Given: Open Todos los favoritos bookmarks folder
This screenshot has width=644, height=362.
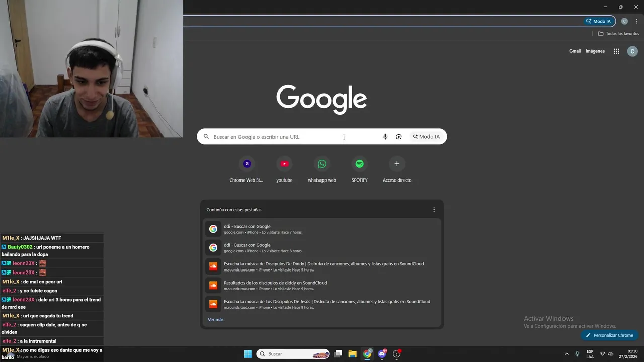Looking at the screenshot, I should coord(618,34).
